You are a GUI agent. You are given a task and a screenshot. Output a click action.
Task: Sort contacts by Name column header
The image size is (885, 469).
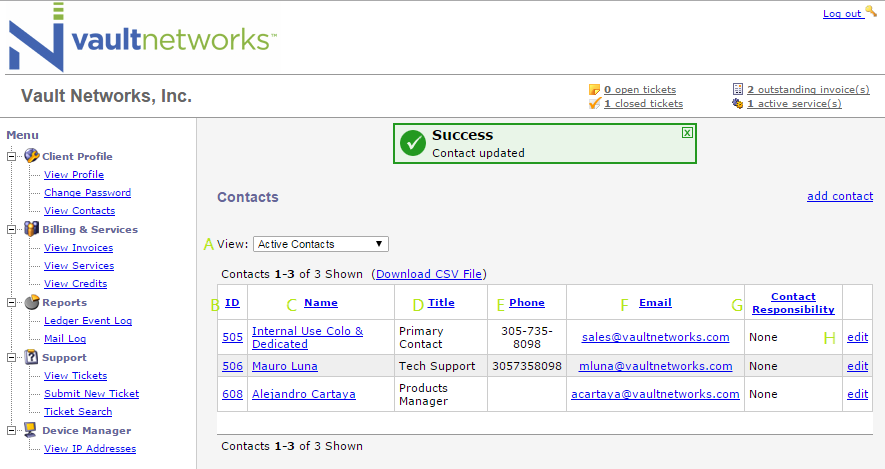click(321, 303)
